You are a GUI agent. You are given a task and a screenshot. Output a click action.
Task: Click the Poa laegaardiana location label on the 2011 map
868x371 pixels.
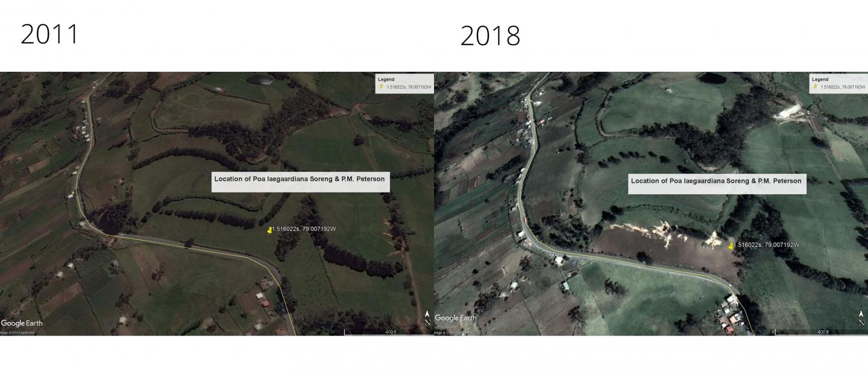click(300, 179)
